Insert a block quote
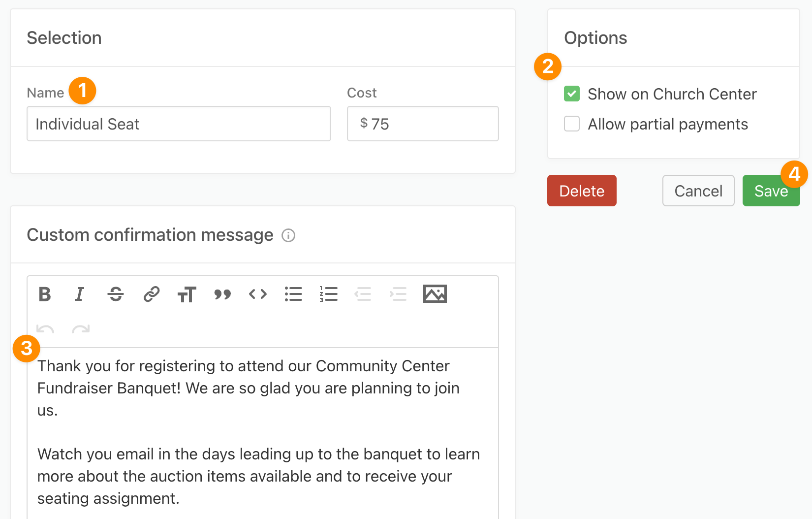 coord(222,294)
